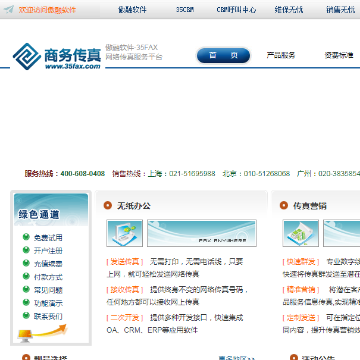This screenshot has width=360, height=360.
Task: Open the 资费标准 navigation tab
Action: [339, 55]
